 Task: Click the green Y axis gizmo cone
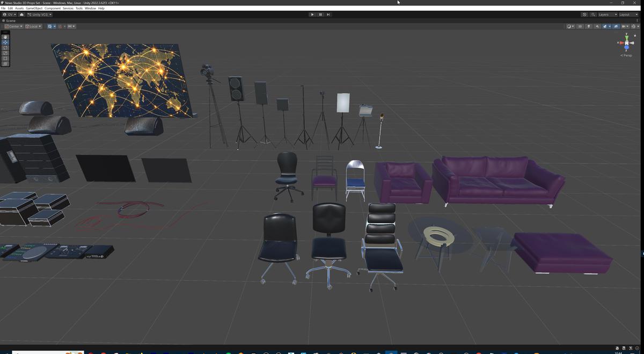(x=627, y=38)
